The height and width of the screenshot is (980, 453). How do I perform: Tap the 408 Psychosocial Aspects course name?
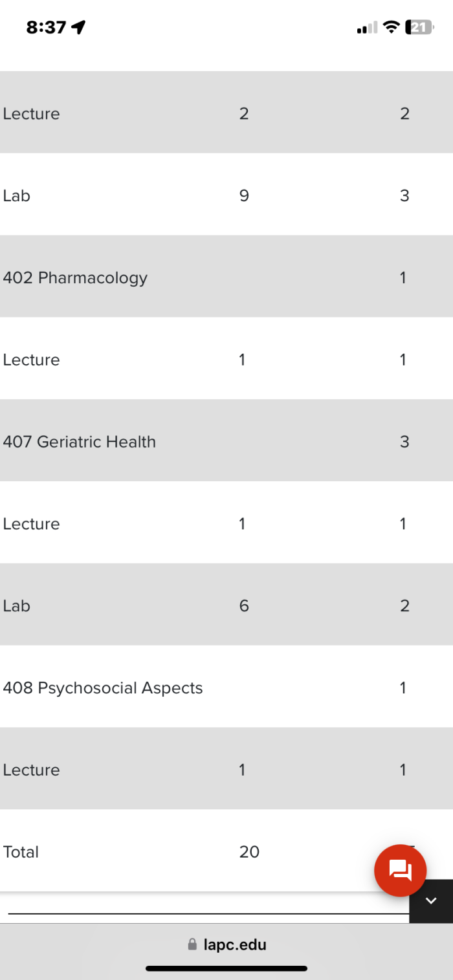point(102,688)
